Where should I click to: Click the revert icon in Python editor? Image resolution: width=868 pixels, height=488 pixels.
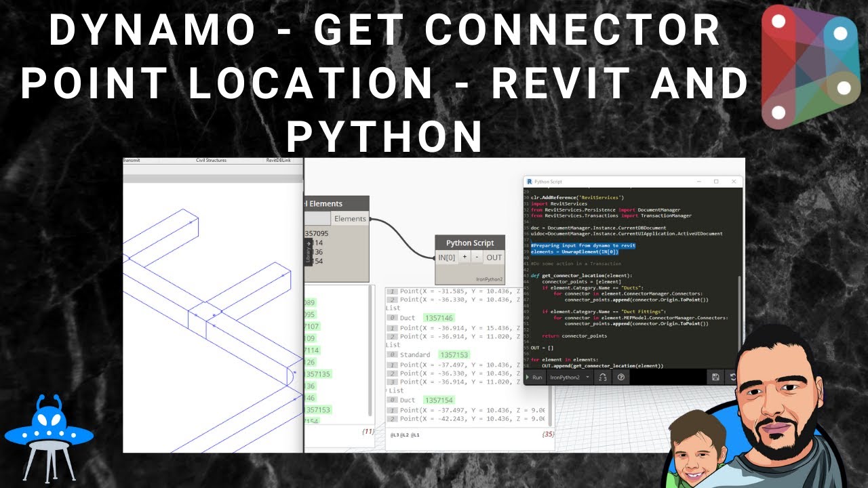pos(732,377)
